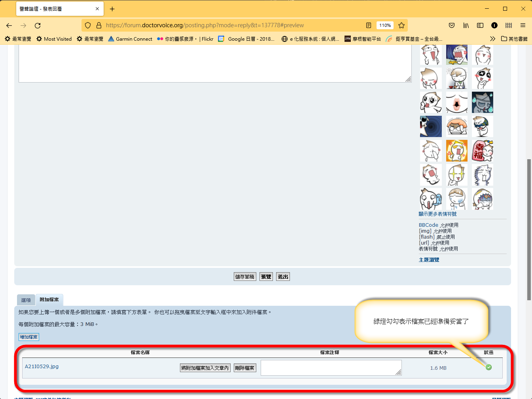532x399 pixels.
Task: Open attachment A21I0529.jpg link
Action: pos(42,366)
